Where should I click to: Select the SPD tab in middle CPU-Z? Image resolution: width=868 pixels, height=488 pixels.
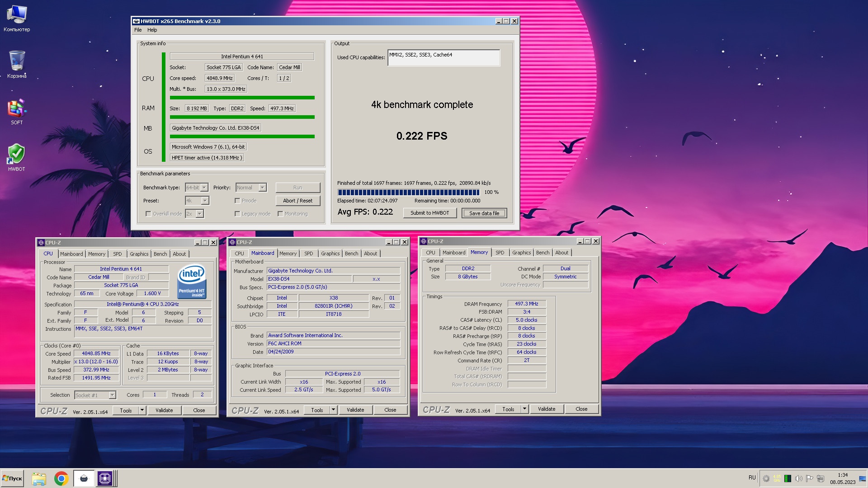click(308, 253)
